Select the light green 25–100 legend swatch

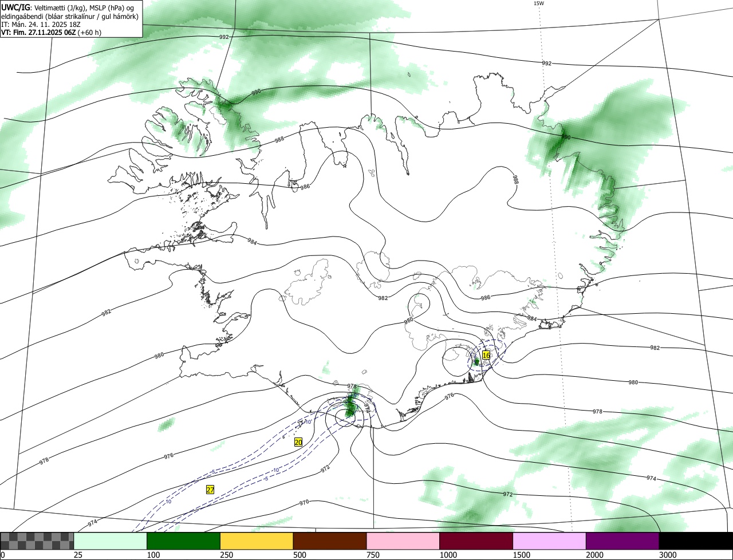tap(111, 541)
